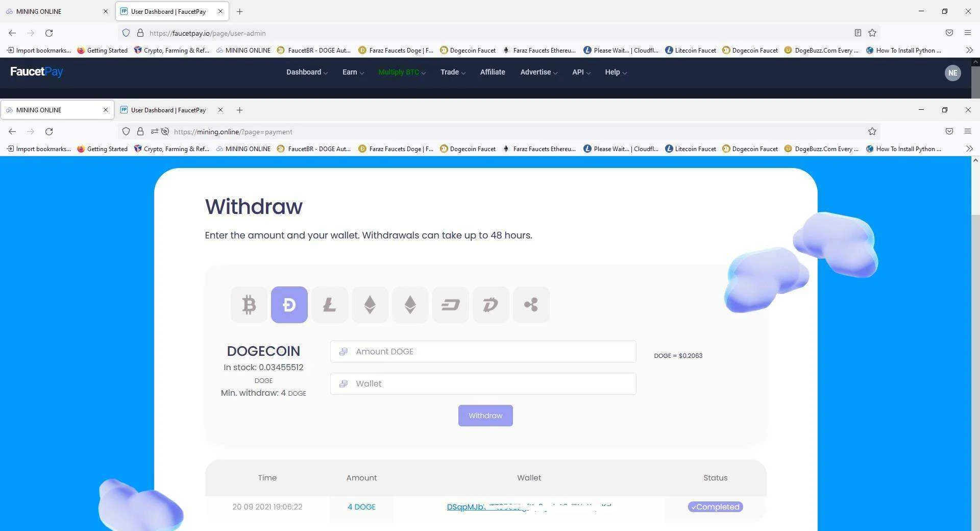Click the Pocket icon in the faucetpay.io window
Viewport: 980px width, 531px height.
coord(949,33)
